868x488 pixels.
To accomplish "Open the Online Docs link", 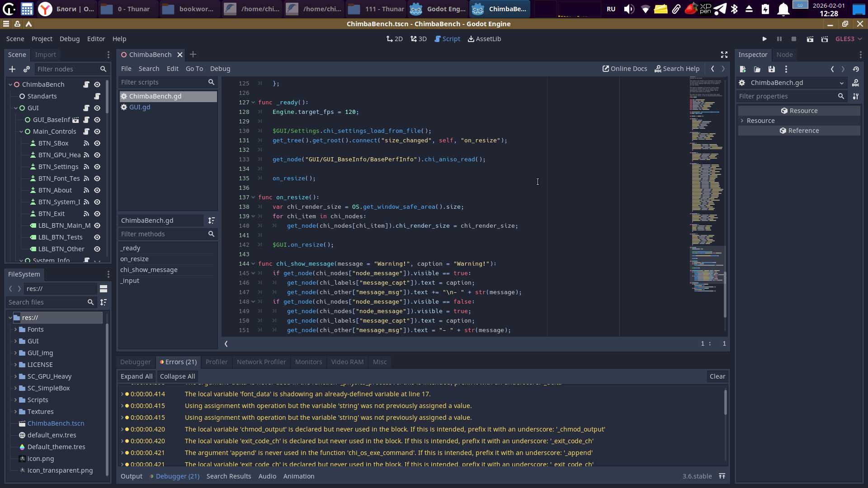I will [x=625, y=69].
